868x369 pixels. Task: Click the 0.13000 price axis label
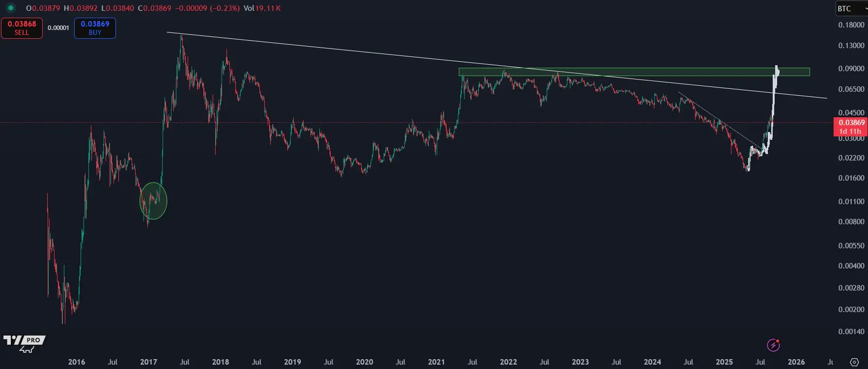pos(851,46)
